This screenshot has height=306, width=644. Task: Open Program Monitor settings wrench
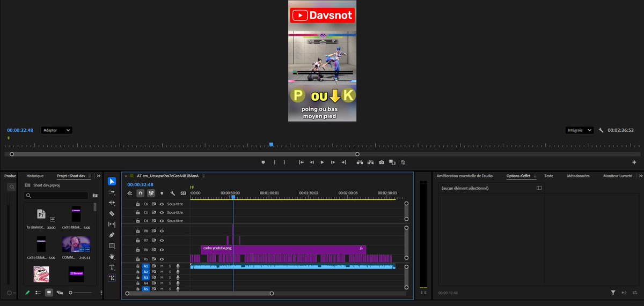pyautogui.click(x=601, y=130)
